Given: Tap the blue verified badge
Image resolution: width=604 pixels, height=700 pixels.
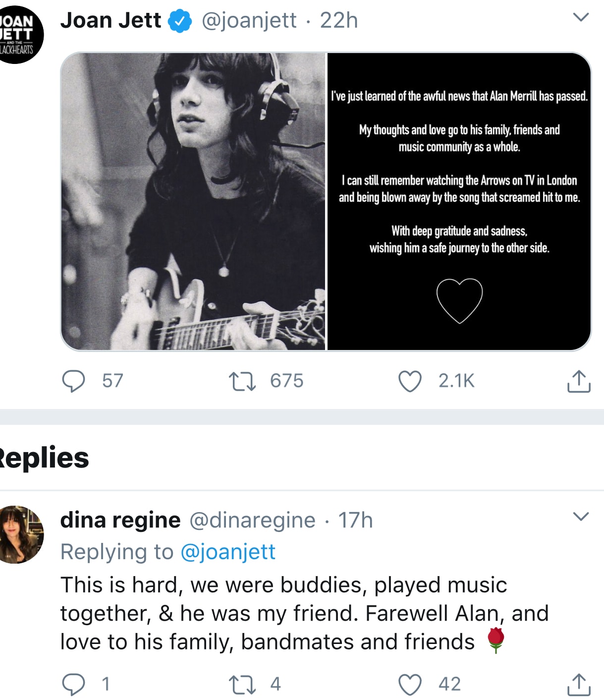Looking at the screenshot, I should point(180,21).
